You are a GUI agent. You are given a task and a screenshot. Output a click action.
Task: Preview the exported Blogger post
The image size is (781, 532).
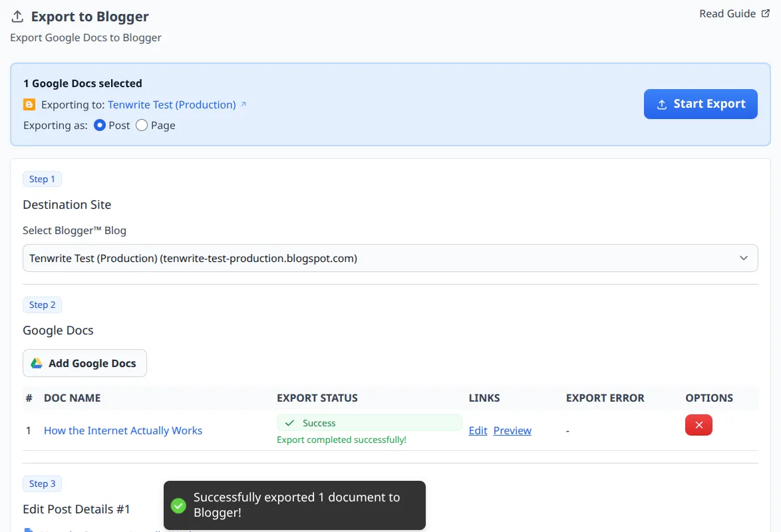[512, 430]
